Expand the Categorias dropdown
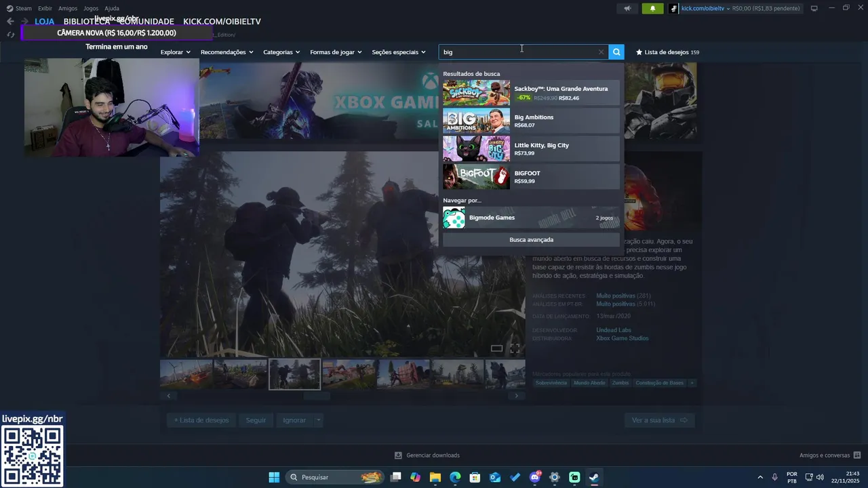The image size is (868, 488). tap(281, 52)
